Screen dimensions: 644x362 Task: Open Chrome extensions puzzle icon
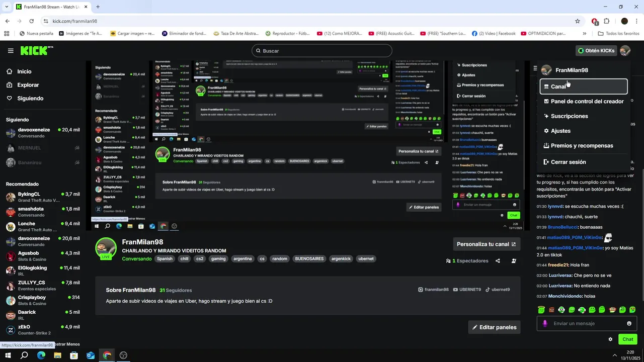[607, 21]
